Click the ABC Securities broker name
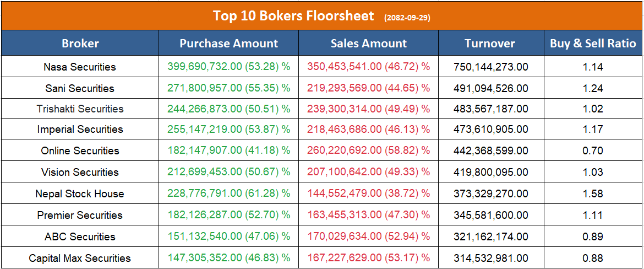Viewport: 644px width, 269px height. [80, 237]
